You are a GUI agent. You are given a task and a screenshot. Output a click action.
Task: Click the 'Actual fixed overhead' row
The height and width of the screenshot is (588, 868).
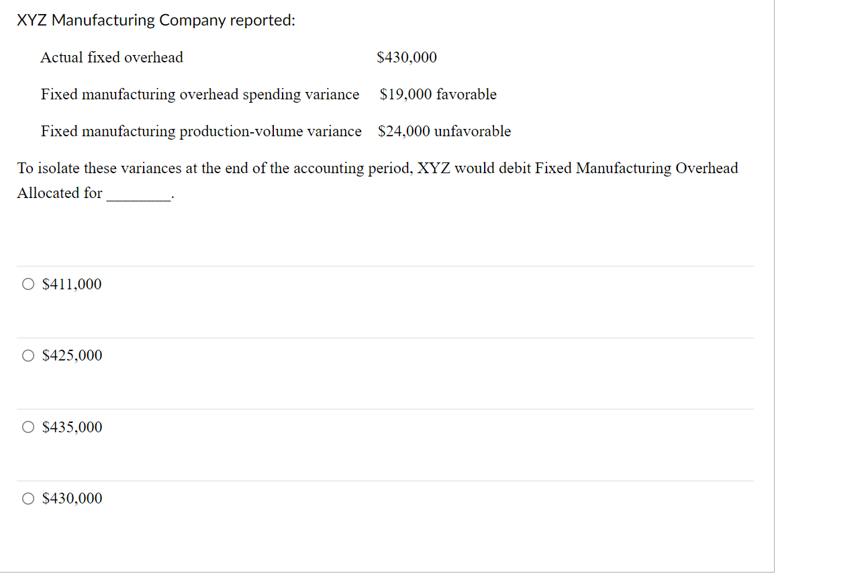coord(111,57)
